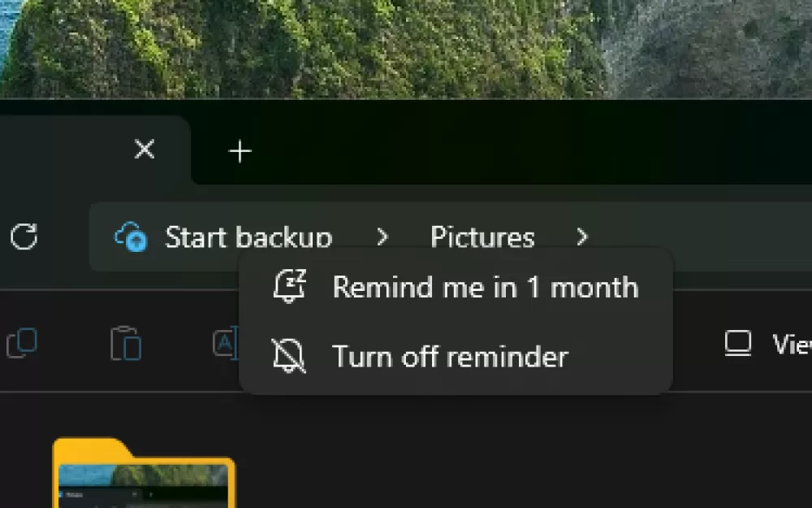
Task: Click the crossed-out bell icon
Action: [x=289, y=356]
